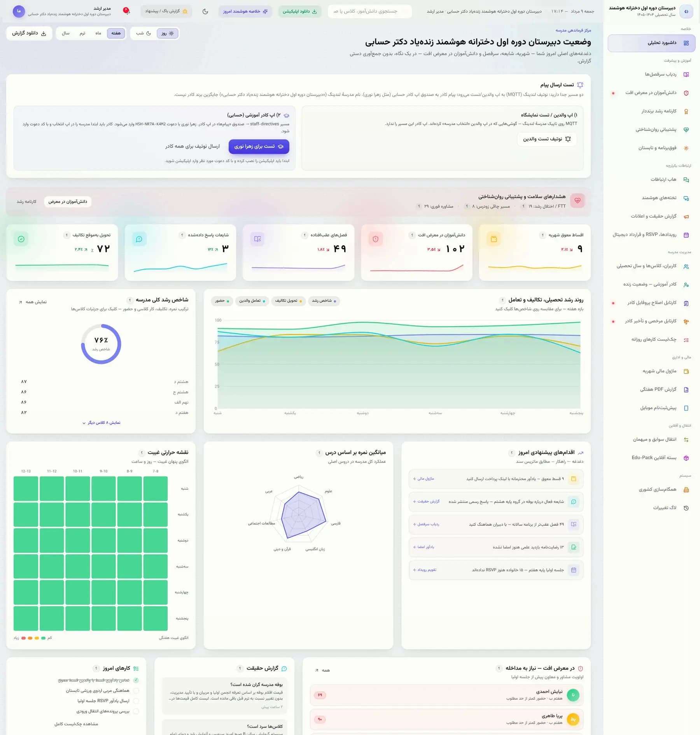Click the heart icon in the health alerts banner
The image size is (700, 735).
click(577, 201)
